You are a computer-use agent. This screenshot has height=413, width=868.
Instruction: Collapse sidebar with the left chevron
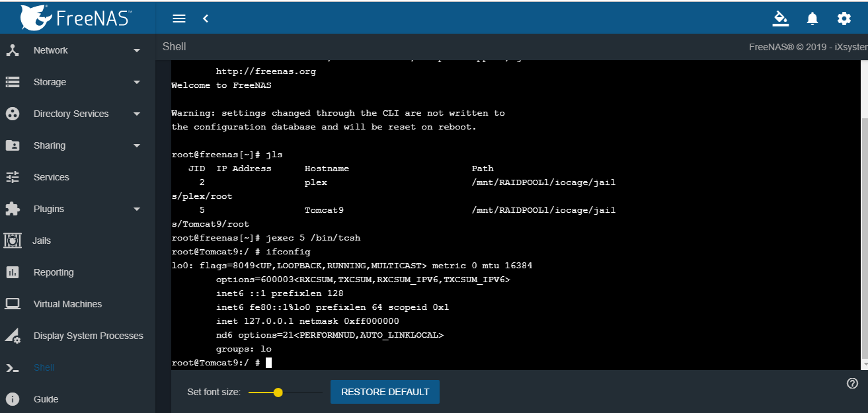206,19
